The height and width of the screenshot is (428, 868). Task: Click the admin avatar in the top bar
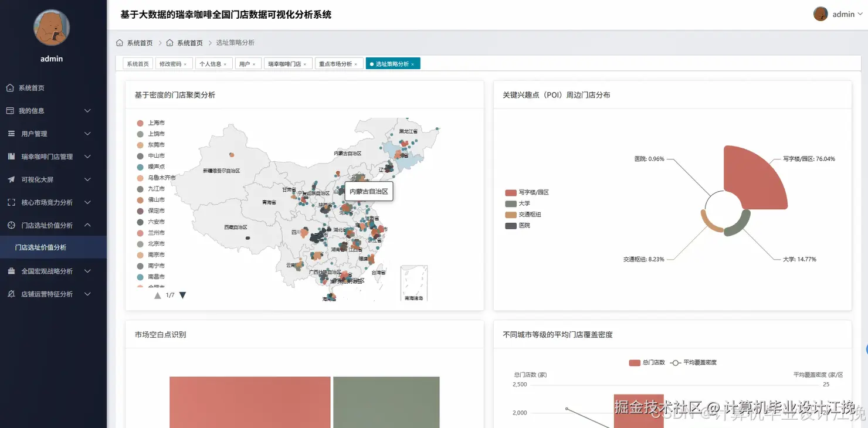(x=820, y=14)
